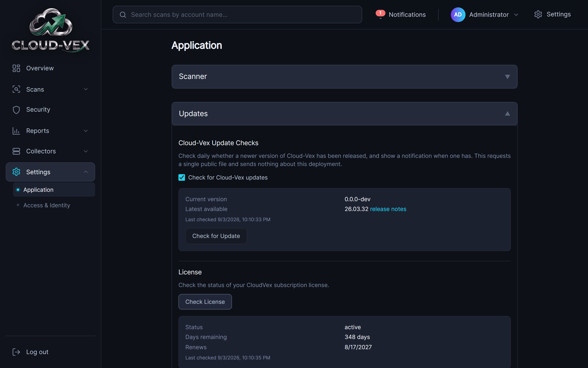Click the Log out label
Screen dimensions: 588x368
[x=37, y=352]
